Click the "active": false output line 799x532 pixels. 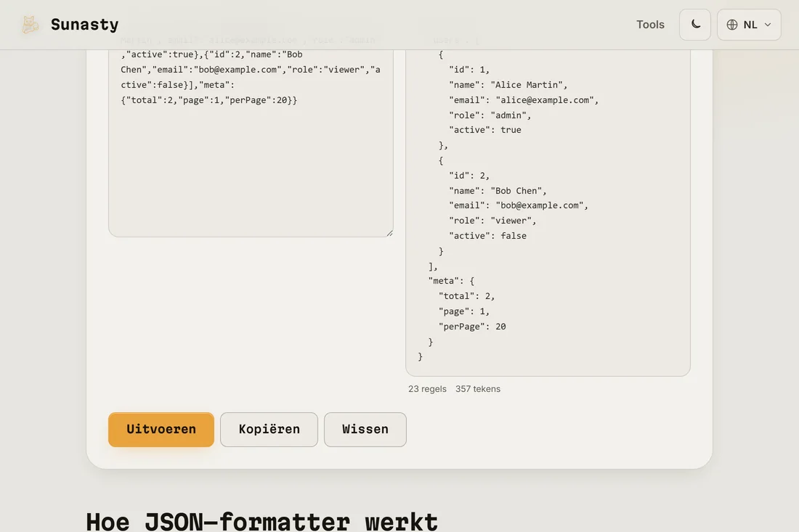(x=487, y=236)
